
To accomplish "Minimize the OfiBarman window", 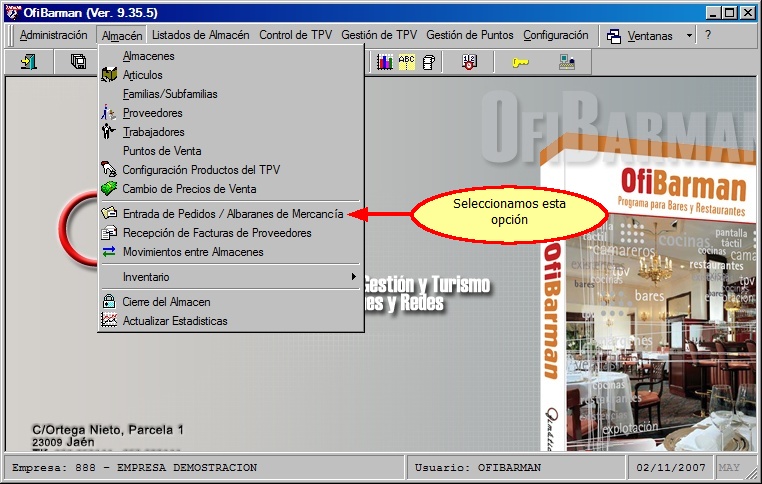I will click(712, 13).
